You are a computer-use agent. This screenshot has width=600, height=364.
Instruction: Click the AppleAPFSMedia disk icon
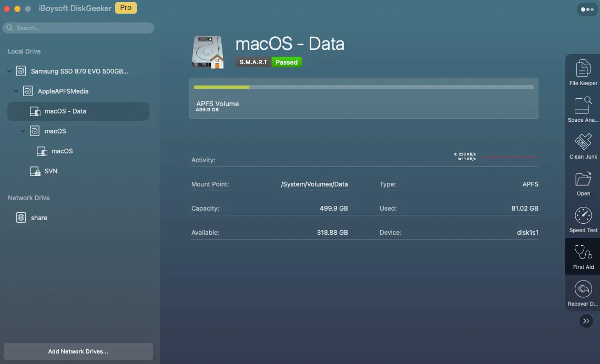[28, 91]
